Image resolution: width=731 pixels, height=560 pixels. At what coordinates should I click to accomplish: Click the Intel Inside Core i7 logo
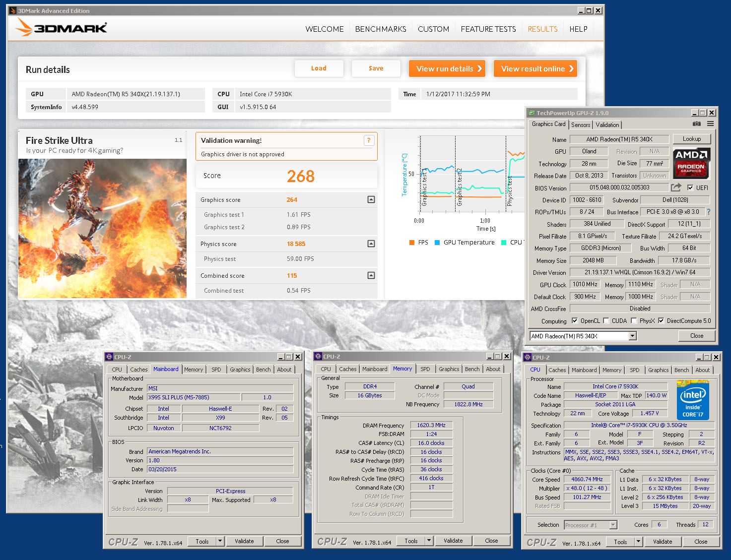(693, 400)
